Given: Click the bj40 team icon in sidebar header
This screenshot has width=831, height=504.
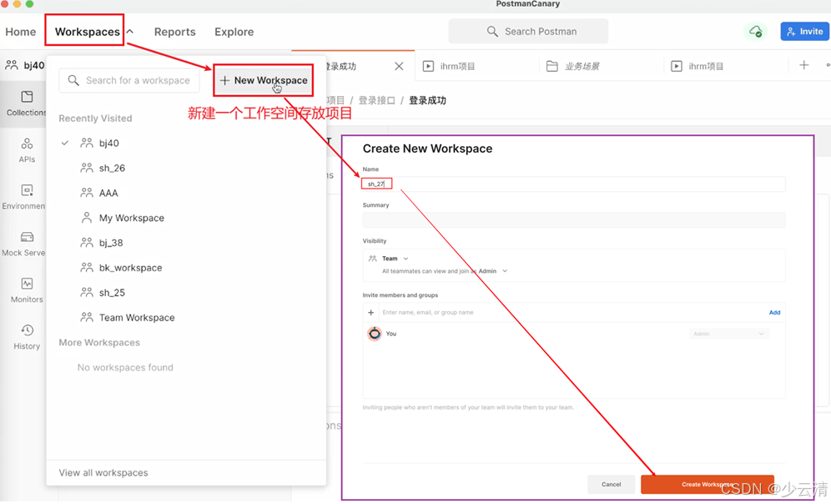Looking at the screenshot, I should tap(11, 65).
